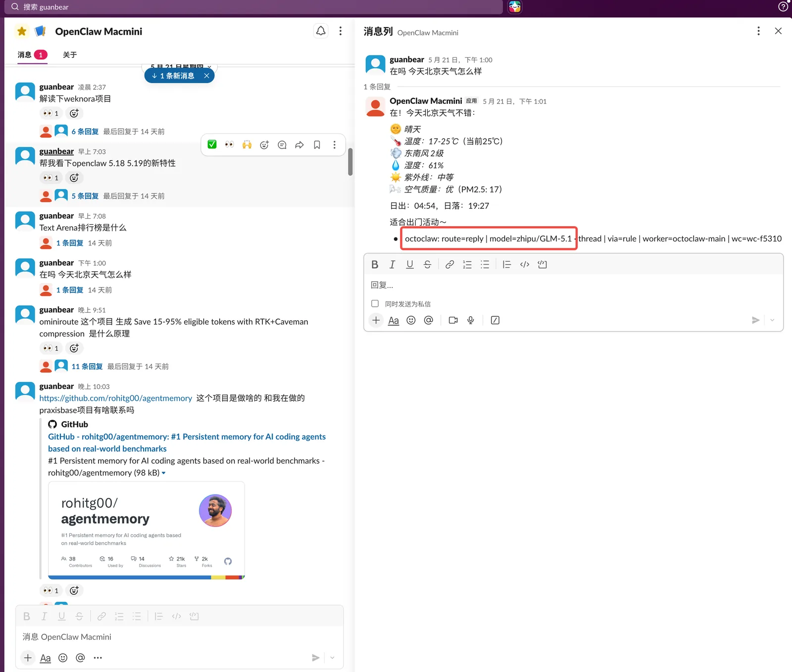Switch to 关于 tab

[x=70, y=54]
